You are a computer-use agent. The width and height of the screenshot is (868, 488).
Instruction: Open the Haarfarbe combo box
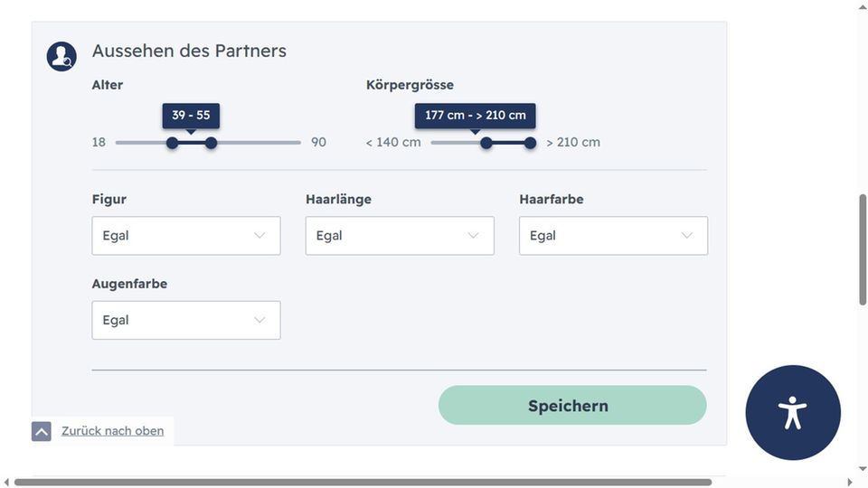click(x=612, y=236)
